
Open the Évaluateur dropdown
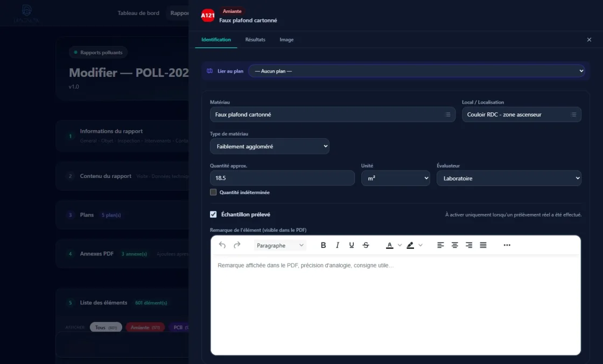pyautogui.click(x=509, y=178)
